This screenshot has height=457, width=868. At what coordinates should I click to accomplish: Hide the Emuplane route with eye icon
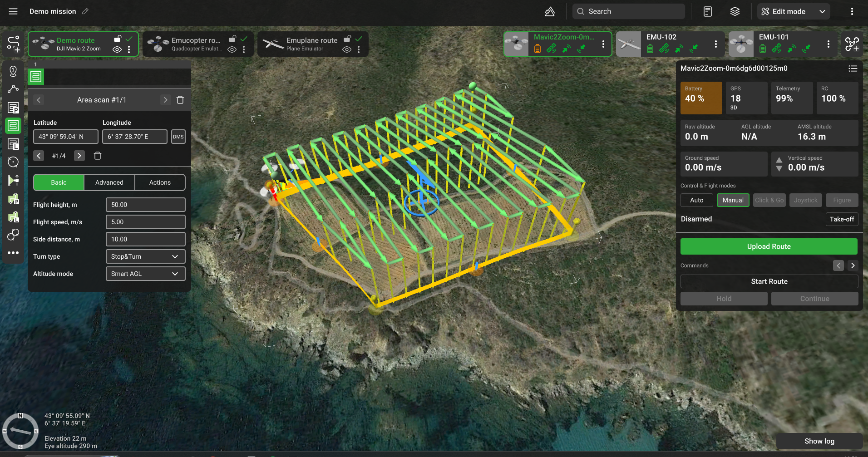point(347,49)
